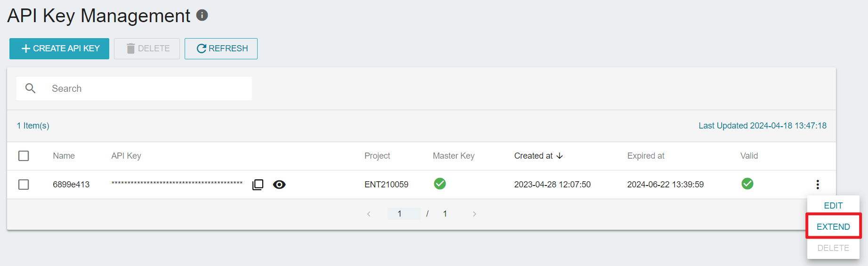Screen dimensions: 868x266
Task: Open the three-dot row actions menu
Action: click(x=818, y=185)
